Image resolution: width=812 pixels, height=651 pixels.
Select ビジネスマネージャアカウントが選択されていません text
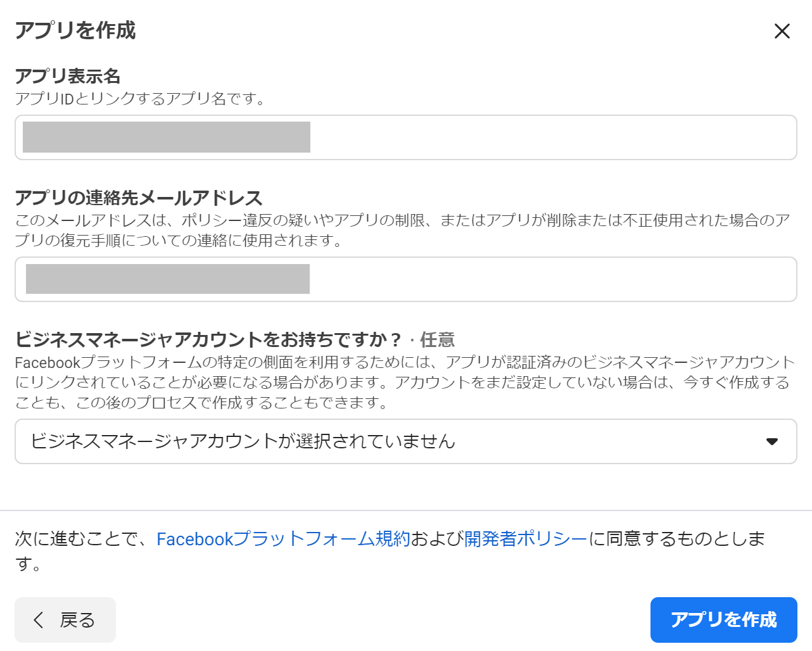pos(243,441)
